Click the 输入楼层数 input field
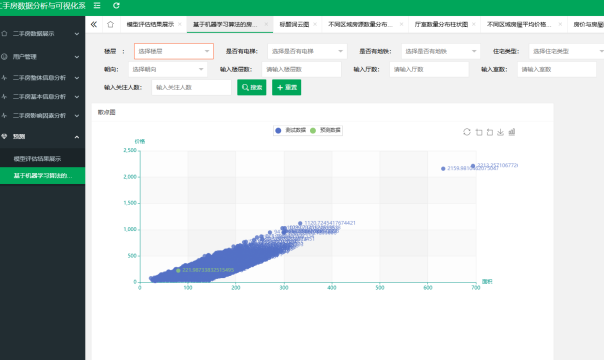604x360 pixels. click(x=301, y=69)
